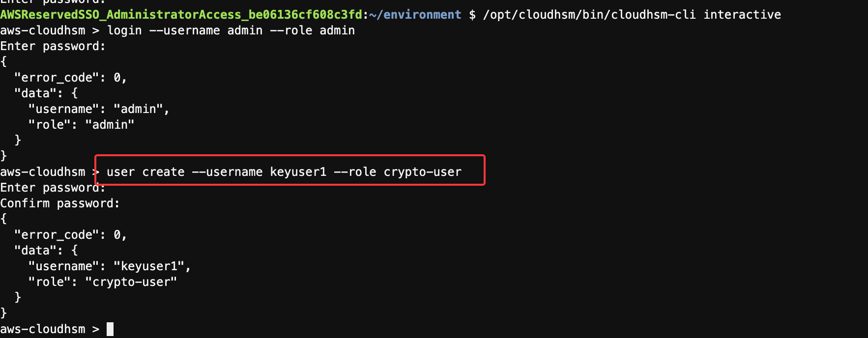This screenshot has width=868, height=338.
Task: Click the highlighted user create command
Action: [284, 172]
